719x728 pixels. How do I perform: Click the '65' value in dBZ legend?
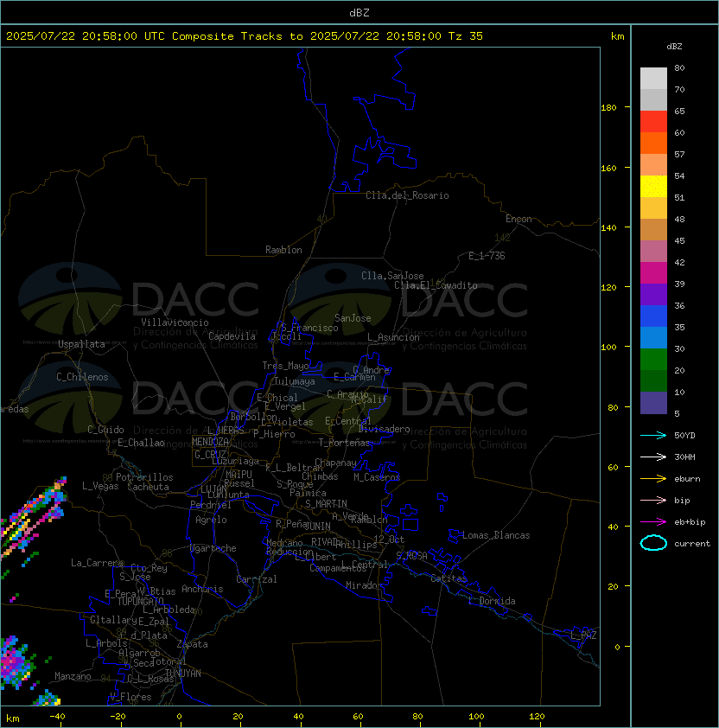679,111
